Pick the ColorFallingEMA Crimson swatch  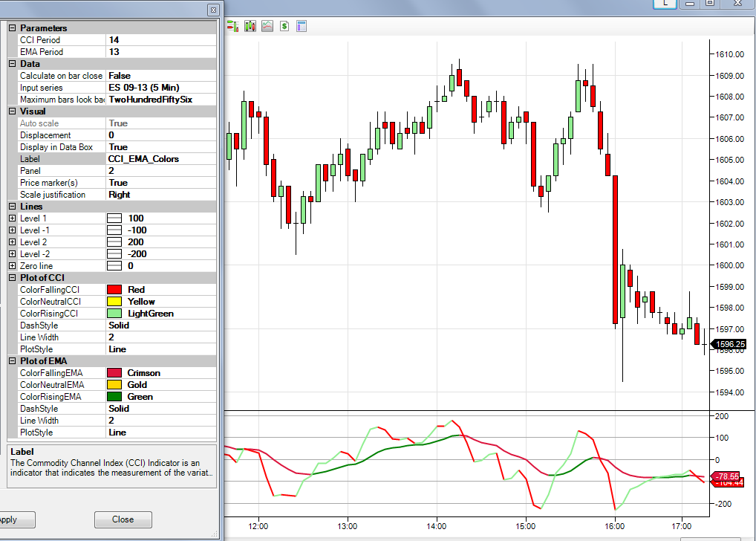pyautogui.click(x=114, y=372)
